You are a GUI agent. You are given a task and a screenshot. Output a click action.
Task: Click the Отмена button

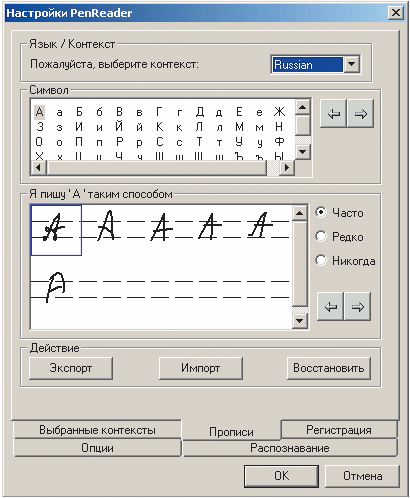coord(362,476)
